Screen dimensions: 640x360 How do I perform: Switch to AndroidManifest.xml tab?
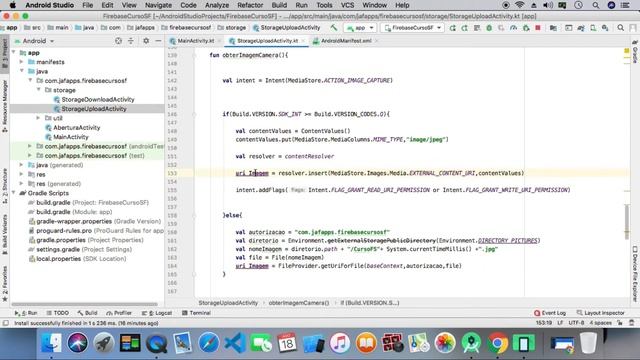(345, 41)
